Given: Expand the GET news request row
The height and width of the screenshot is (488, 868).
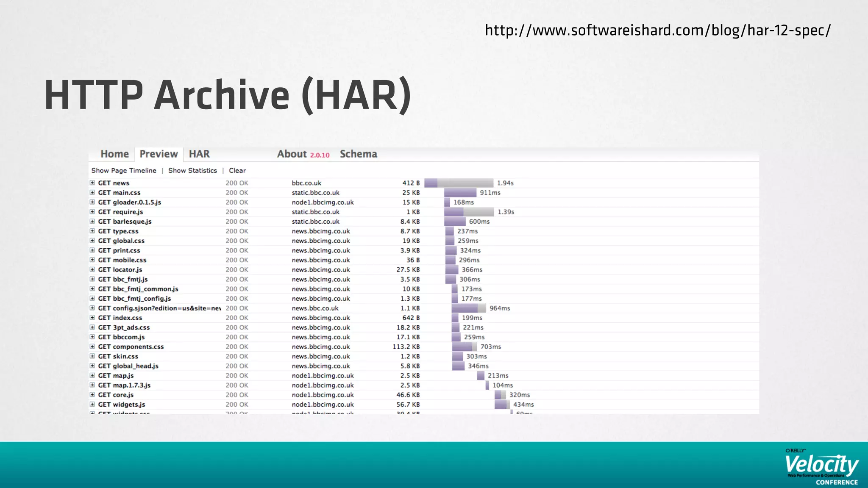Looking at the screenshot, I should click(92, 183).
